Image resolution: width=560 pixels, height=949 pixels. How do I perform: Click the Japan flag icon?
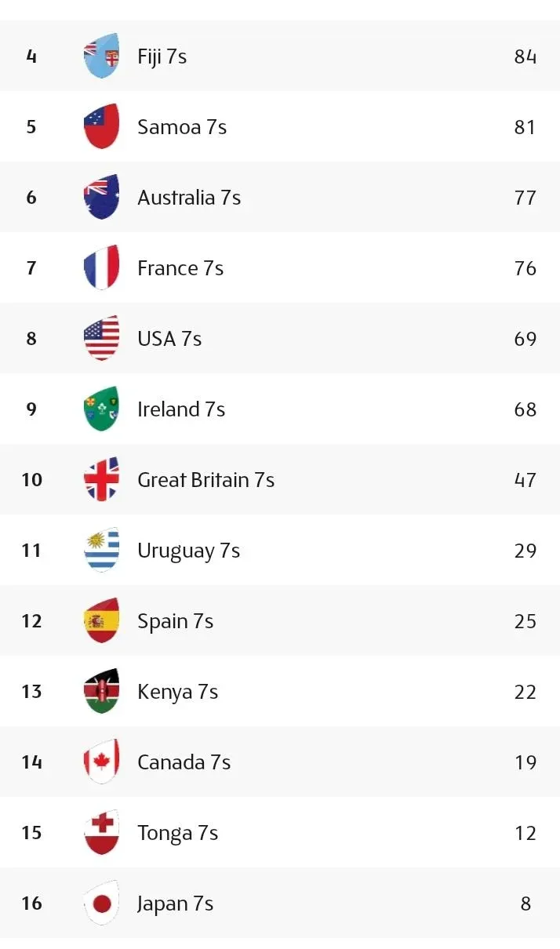tap(102, 904)
